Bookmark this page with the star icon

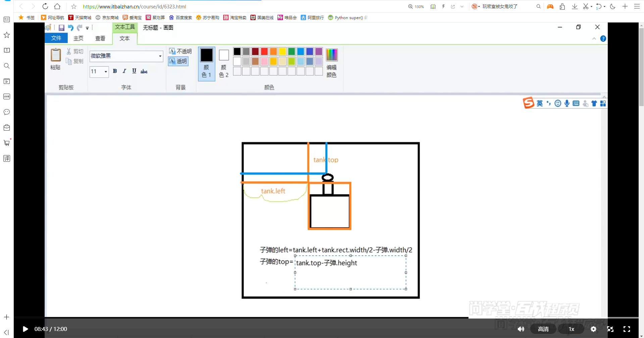coord(74,6)
